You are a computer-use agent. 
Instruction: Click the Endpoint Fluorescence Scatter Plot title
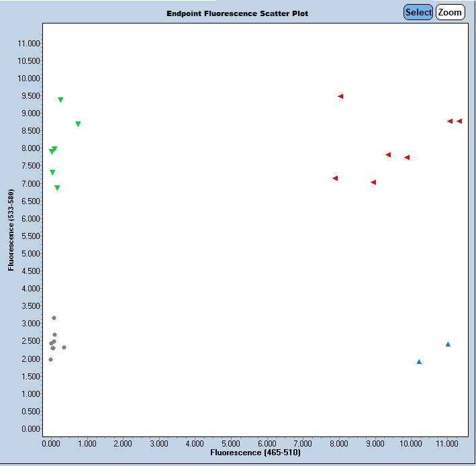[238, 13]
